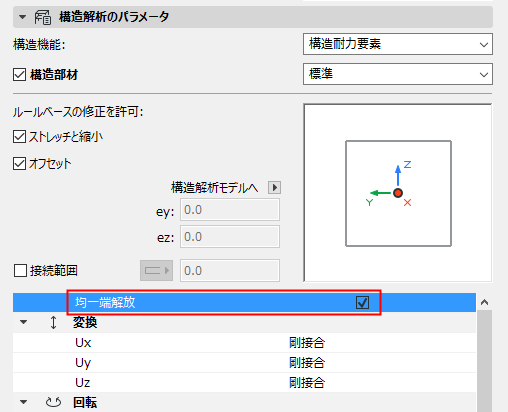Screen dimensions: 508x412
Task: Click the 接続範囲 range type button
Action: tap(156, 271)
